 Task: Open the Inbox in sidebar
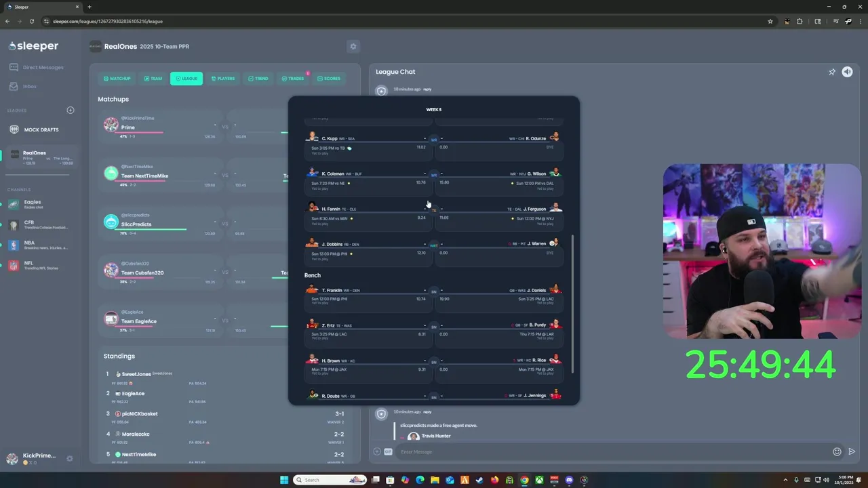(24, 86)
